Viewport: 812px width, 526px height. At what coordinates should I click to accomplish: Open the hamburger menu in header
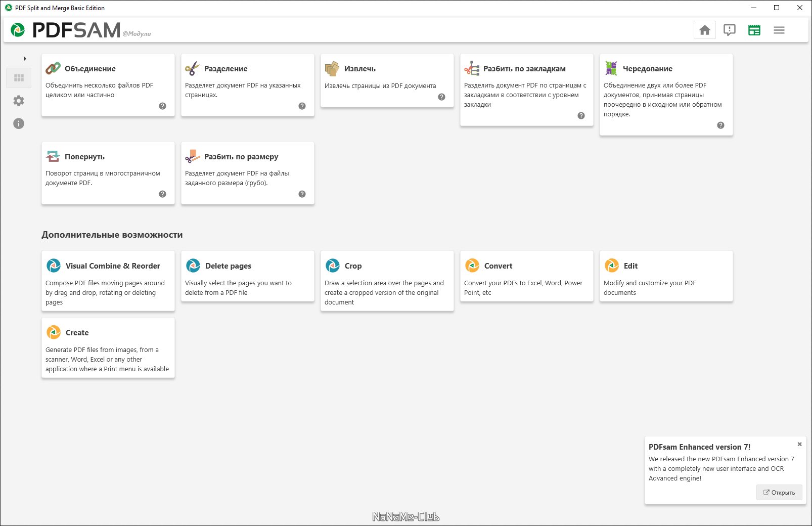tap(779, 30)
